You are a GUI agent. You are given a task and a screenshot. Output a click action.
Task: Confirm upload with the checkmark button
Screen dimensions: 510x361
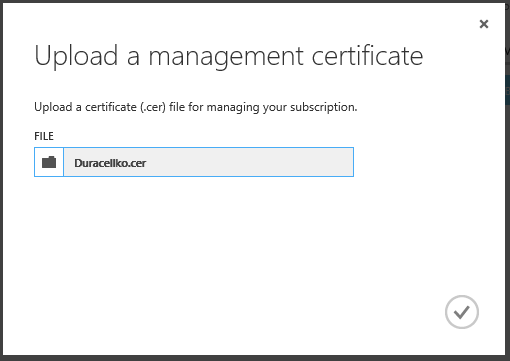(462, 312)
